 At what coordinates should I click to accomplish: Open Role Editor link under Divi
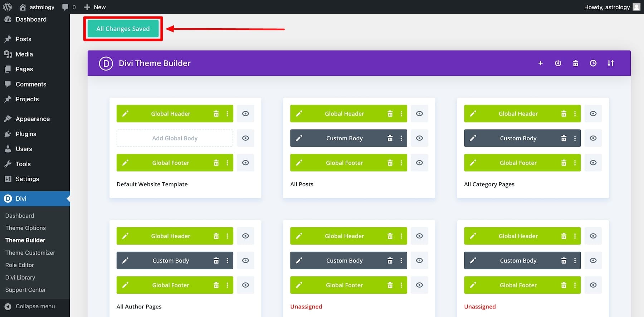(x=20, y=265)
